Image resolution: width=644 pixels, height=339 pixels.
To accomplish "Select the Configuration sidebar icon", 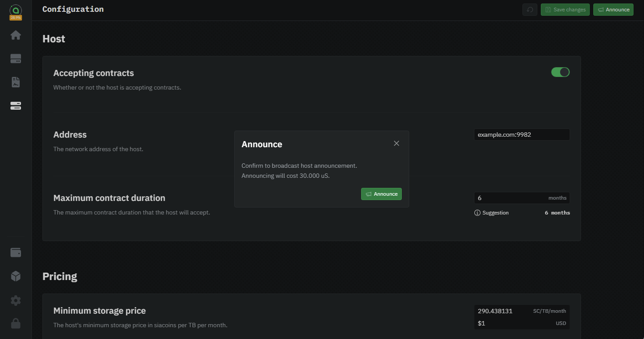I will (x=16, y=106).
